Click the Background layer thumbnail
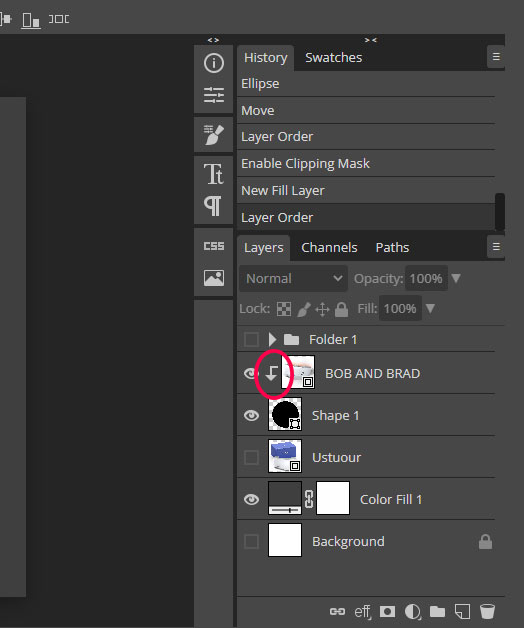The image size is (524, 628). [285, 540]
